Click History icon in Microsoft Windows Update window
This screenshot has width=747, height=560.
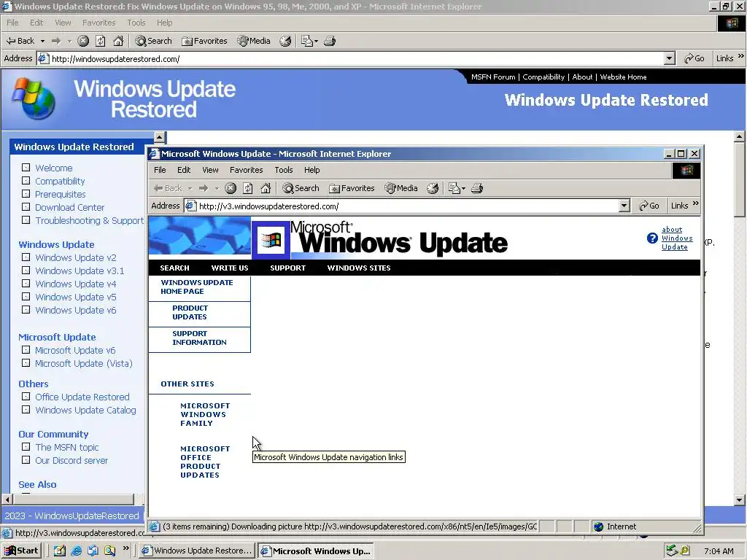tap(433, 188)
